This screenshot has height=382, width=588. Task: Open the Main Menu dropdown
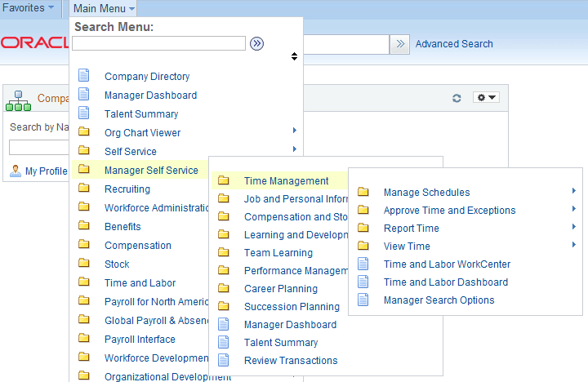point(104,8)
